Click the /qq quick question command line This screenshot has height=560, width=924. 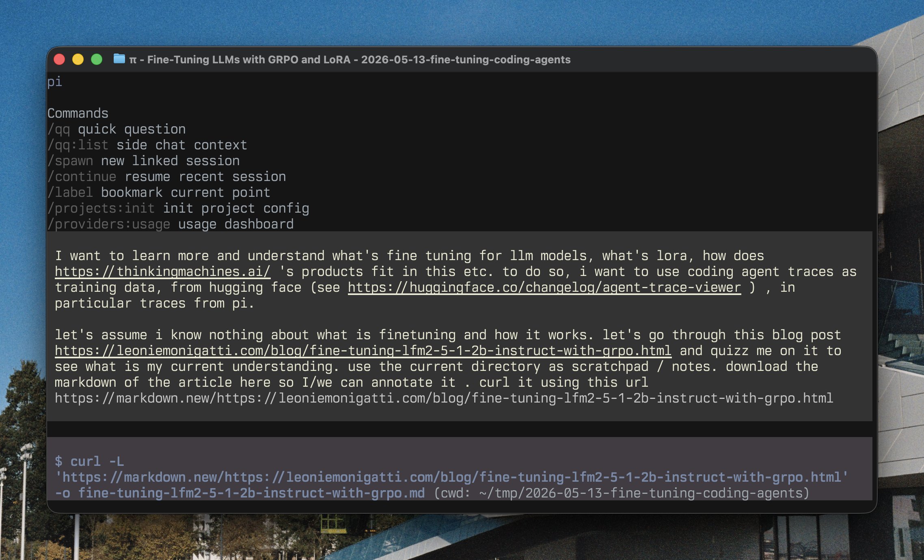[x=117, y=129]
